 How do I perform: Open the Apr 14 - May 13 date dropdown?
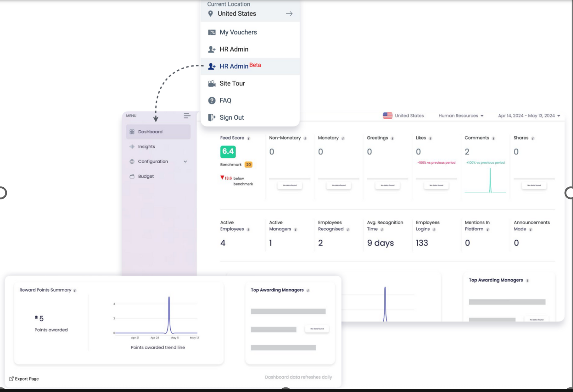(x=528, y=115)
